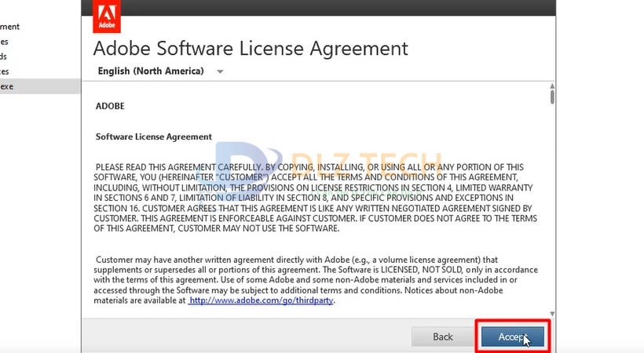Open the adobe.com/go/thirdparty link
The image size is (644, 353).
tap(262, 300)
